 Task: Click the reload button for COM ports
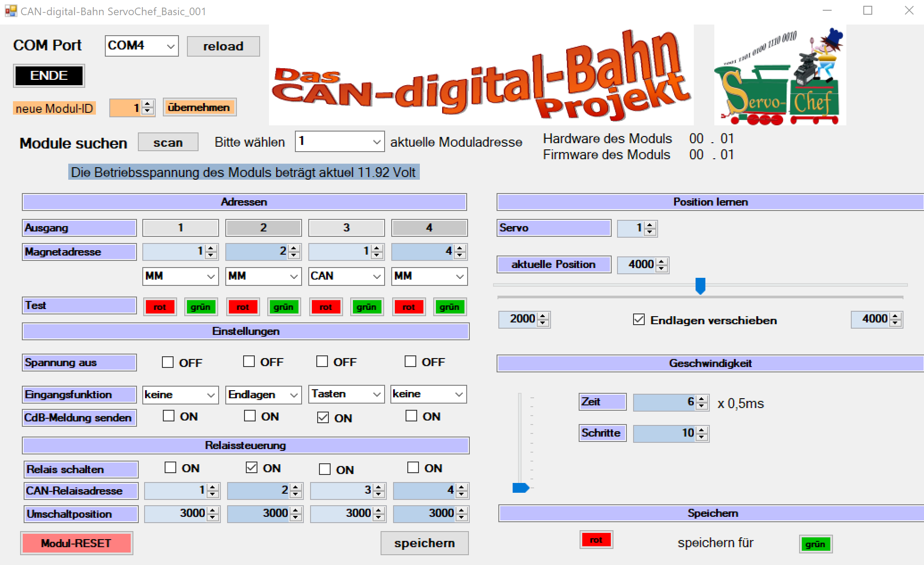(x=223, y=46)
